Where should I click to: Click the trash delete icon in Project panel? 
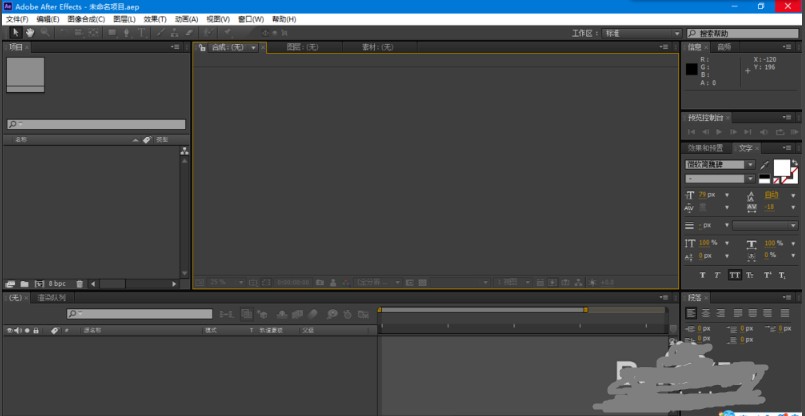coord(80,284)
